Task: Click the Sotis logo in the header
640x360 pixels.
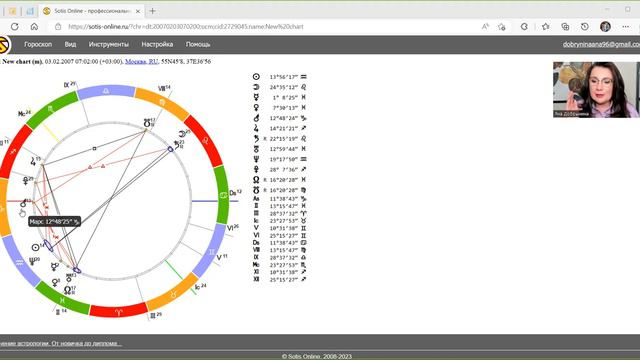Action: coord(4,44)
